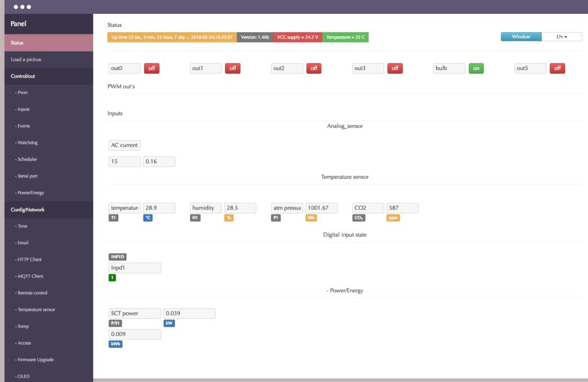Click the Panel header title
Viewport: 588px width, 382px height.
[x=18, y=24]
